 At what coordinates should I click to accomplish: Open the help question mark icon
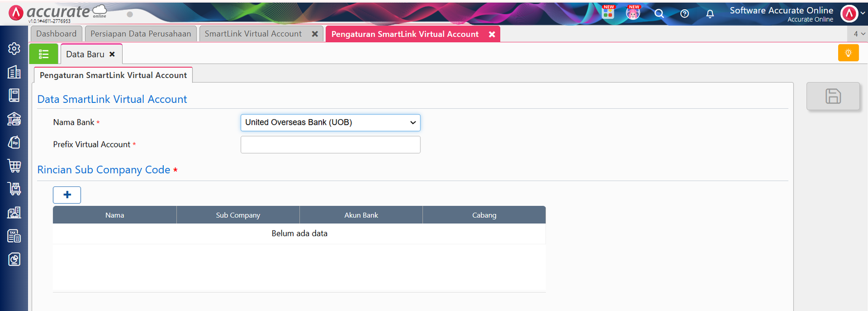685,14
